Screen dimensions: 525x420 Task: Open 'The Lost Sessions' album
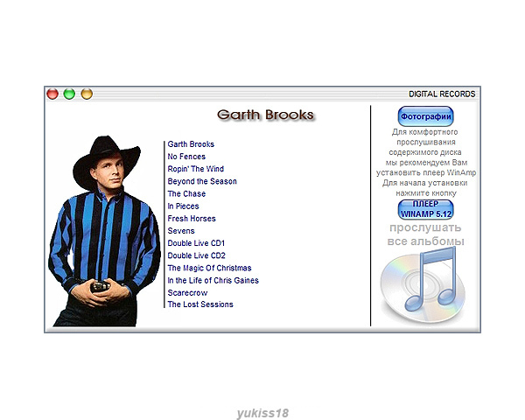(200, 304)
